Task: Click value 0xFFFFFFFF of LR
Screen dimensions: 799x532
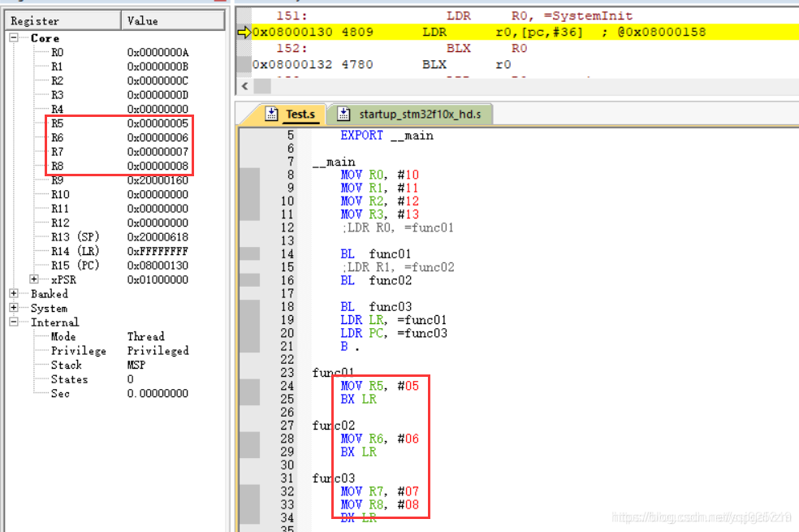Action: 158,251
